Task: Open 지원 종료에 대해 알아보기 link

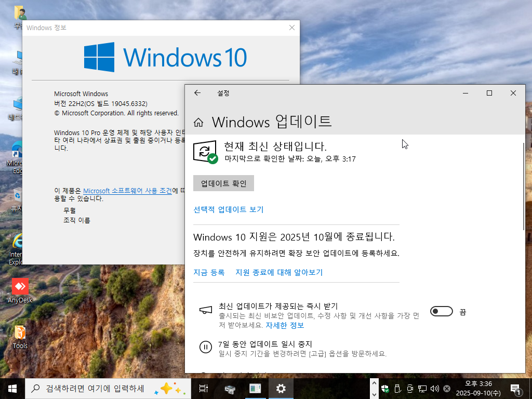Action: point(279,272)
